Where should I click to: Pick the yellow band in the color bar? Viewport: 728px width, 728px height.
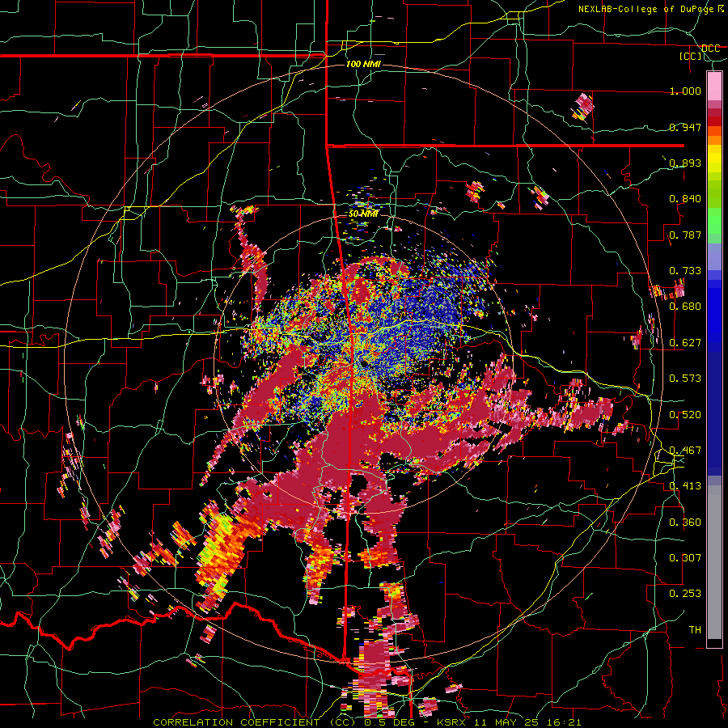coord(714,159)
